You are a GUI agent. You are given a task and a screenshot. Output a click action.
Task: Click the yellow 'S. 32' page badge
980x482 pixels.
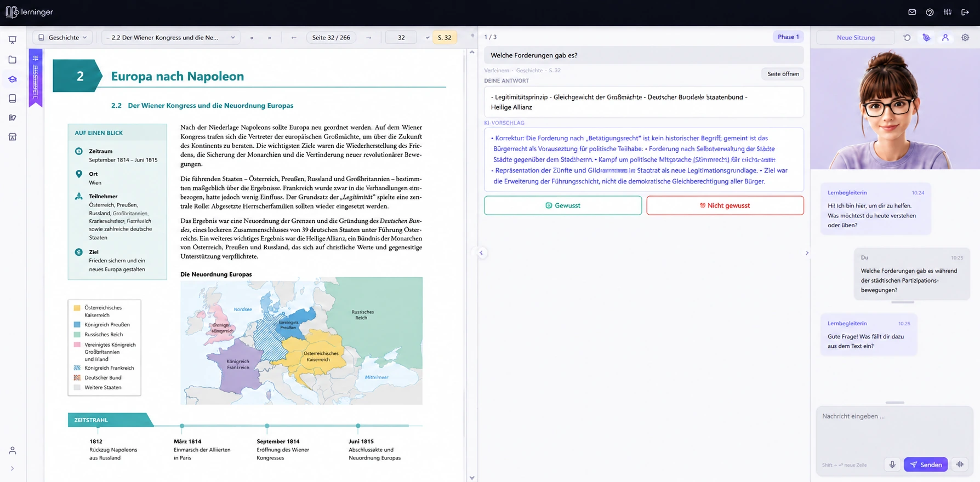[445, 38]
